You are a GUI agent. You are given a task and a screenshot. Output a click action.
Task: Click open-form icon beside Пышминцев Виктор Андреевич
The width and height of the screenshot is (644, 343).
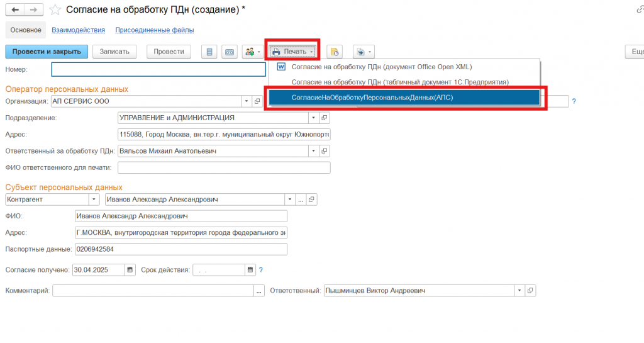coord(530,291)
